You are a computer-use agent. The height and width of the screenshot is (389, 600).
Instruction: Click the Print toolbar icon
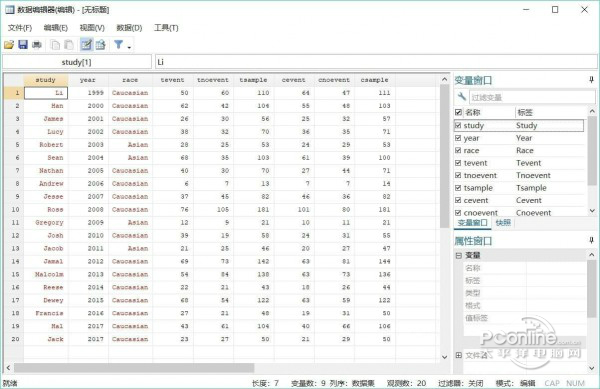click(x=37, y=45)
